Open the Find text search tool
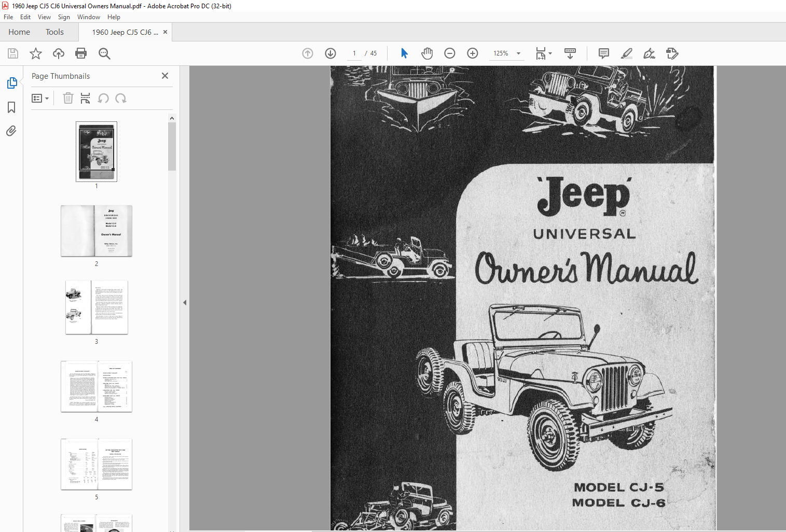The width and height of the screenshot is (786, 532). click(104, 53)
